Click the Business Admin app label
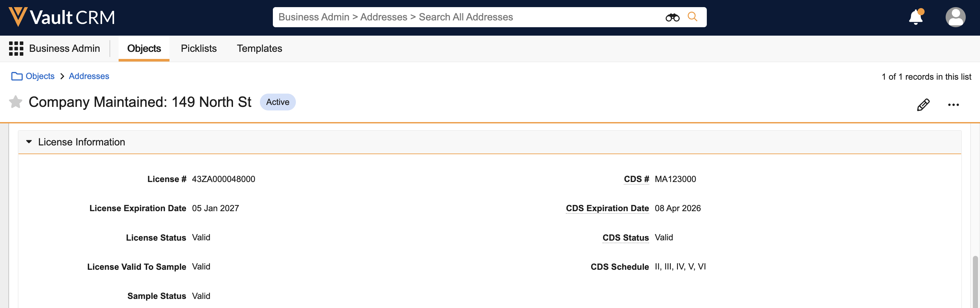980x308 pixels. [64, 49]
